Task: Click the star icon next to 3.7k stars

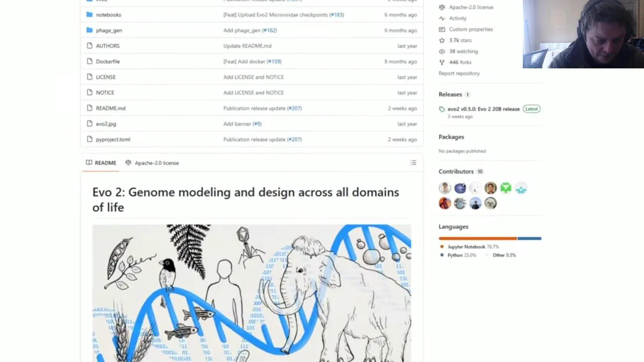Action: click(442, 40)
